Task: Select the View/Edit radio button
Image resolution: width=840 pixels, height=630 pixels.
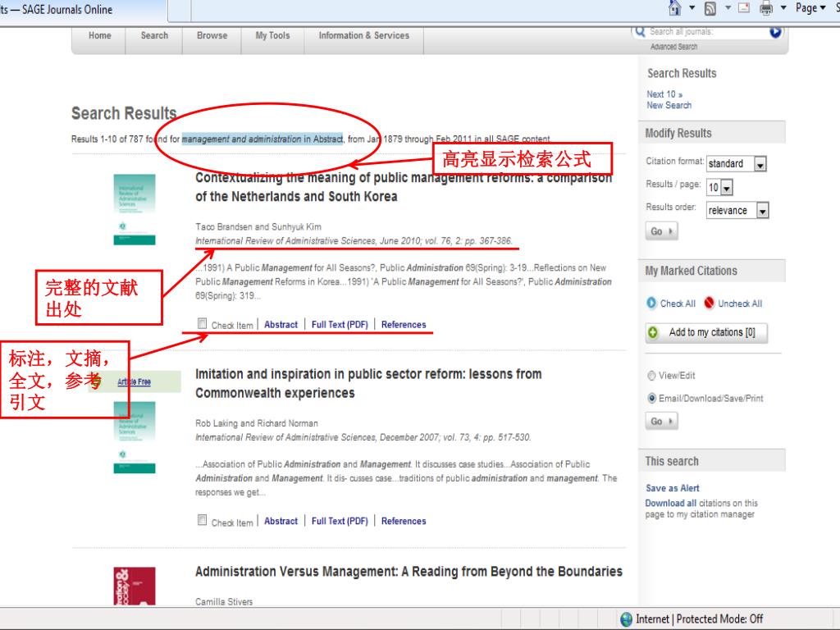Action: (651, 376)
